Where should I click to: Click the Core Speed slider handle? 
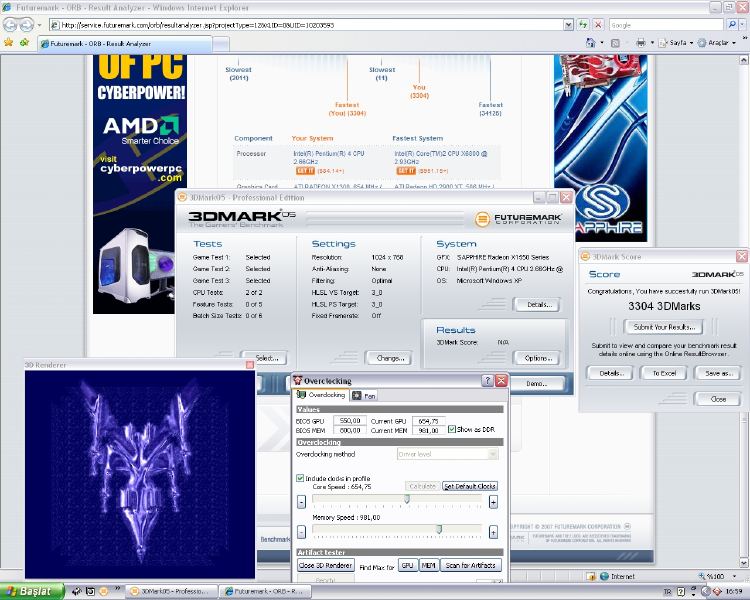407,499
